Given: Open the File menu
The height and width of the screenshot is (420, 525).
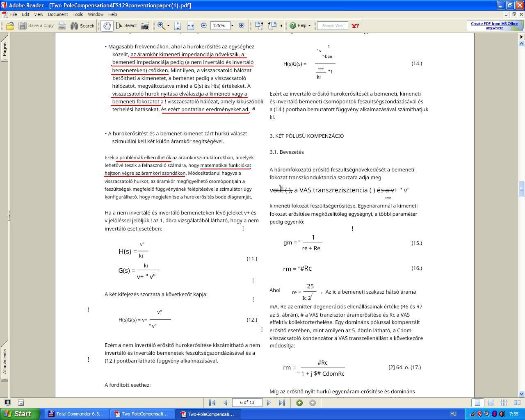Looking at the screenshot, I should point(14,14).
